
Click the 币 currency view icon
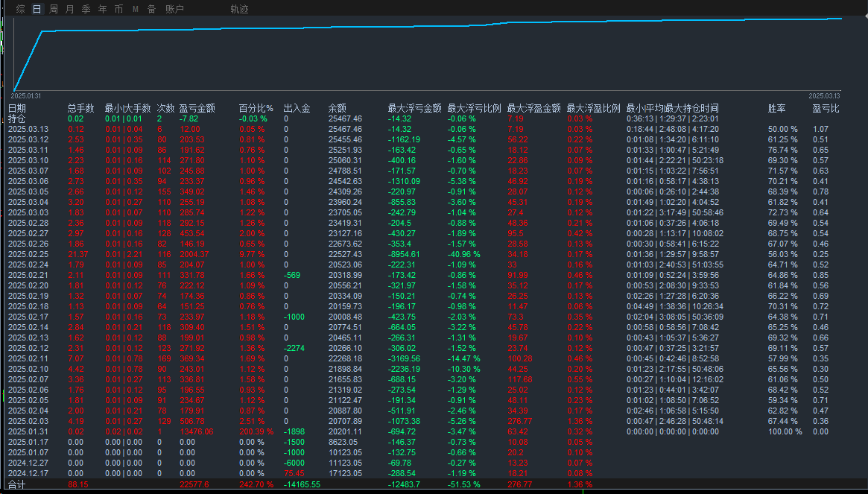click(x=118, y=9)
